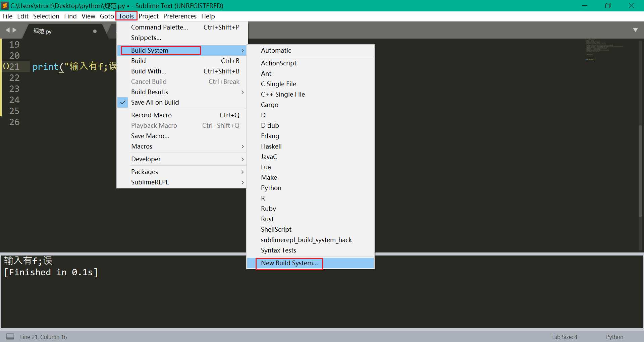Select Ant build system
The image size is (644, 342).
click(310, 73)
